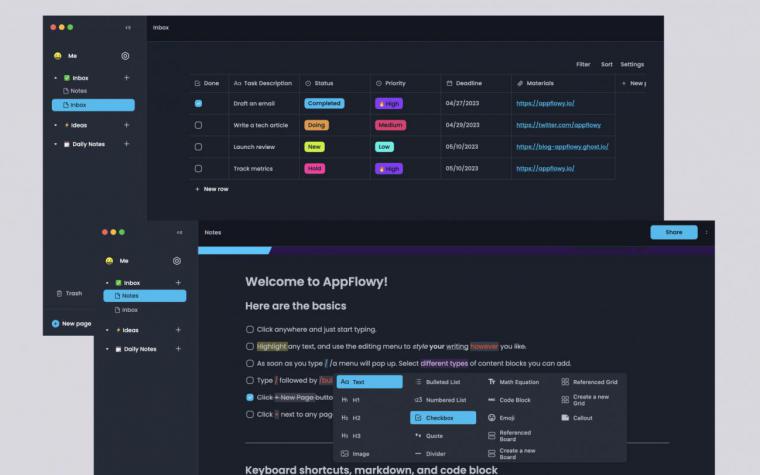This screenshot has width=760, height=475.
Task: Insert Divider from slash menu
Action: point(430,454)
